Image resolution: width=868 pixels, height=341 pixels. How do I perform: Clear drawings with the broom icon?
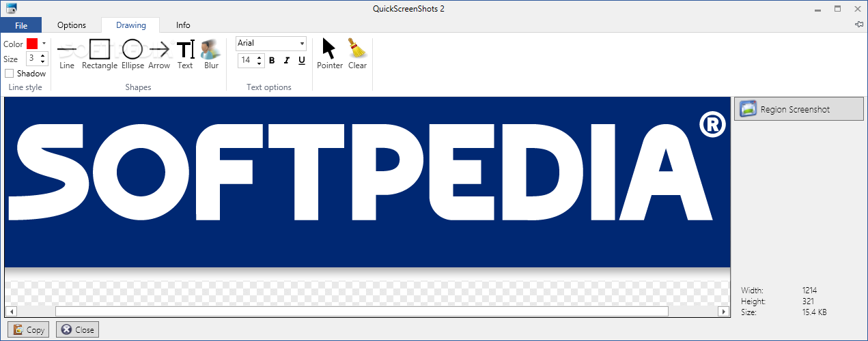[357, 55]
